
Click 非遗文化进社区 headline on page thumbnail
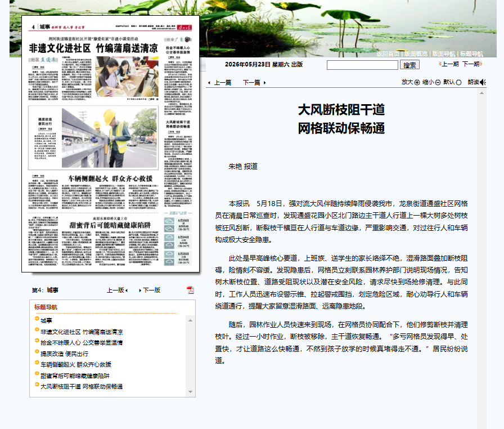[93, 48]
